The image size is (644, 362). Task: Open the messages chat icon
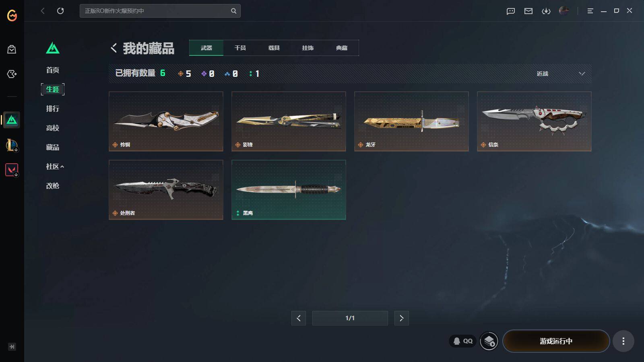point(511,11)
